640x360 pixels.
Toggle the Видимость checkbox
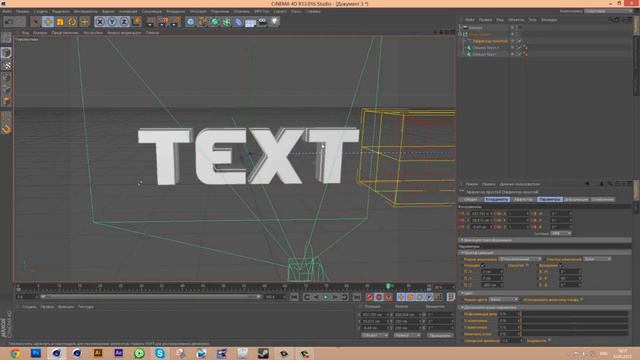tap(549, 340)
